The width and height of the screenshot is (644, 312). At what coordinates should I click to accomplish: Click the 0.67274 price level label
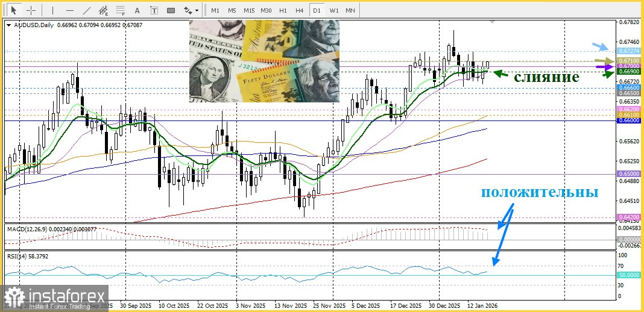[628, 51]
